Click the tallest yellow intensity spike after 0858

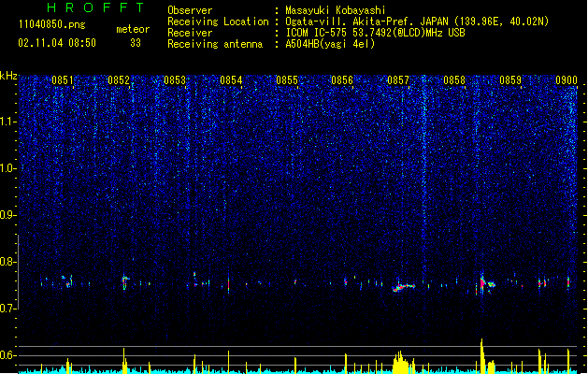(x=481, y=355)
